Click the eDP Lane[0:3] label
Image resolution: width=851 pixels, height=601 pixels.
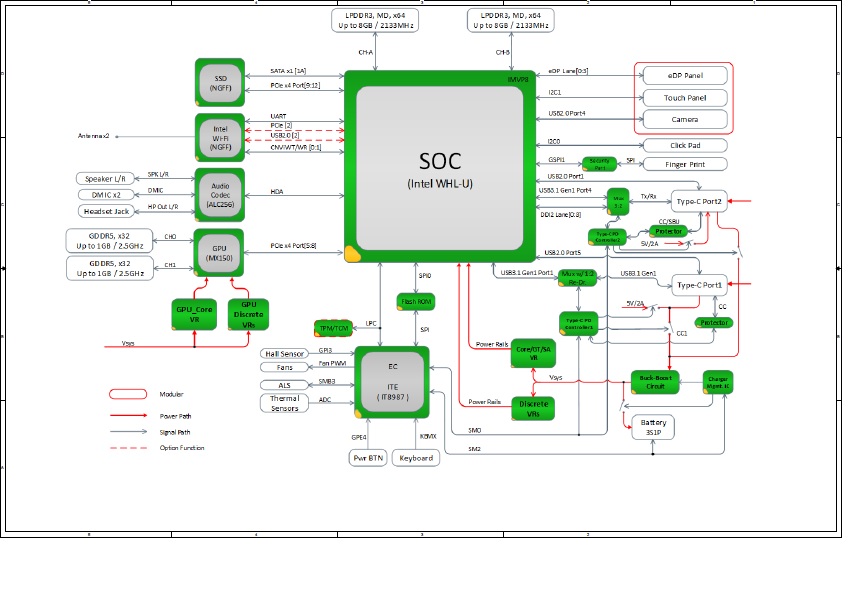click(568, 71)
